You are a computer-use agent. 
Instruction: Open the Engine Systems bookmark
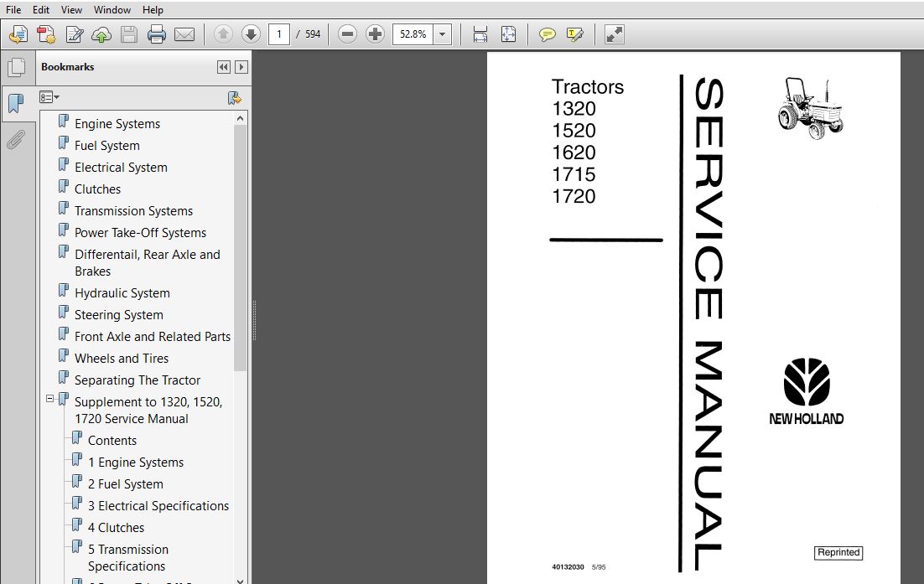[x=117, y=124]
